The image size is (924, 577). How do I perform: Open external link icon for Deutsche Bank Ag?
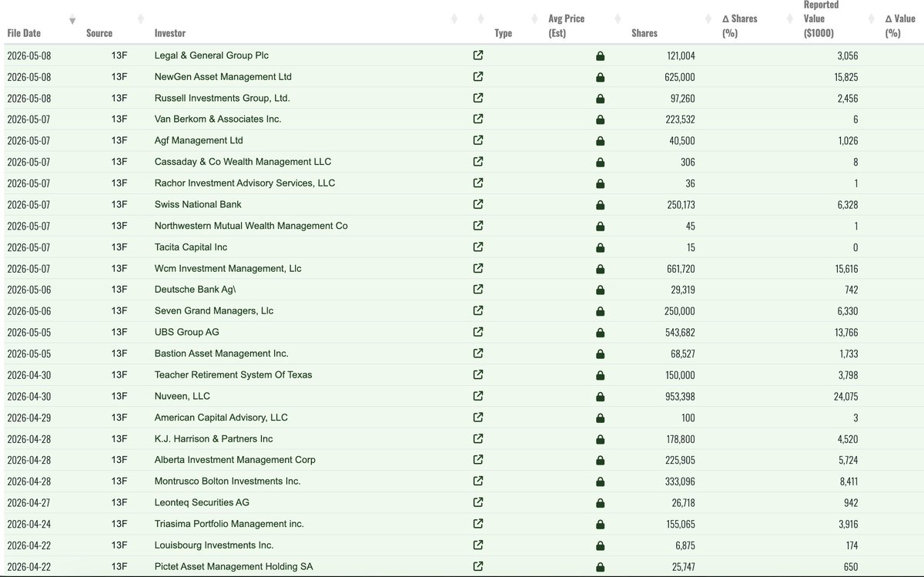point(478,290)
